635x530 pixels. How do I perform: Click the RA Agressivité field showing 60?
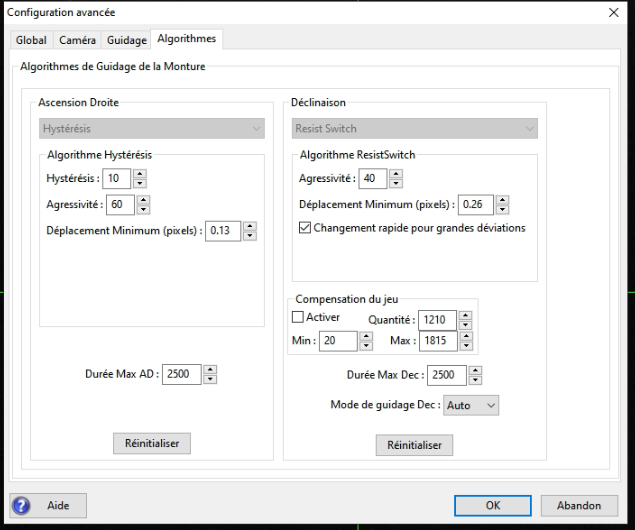[x=120, y=204]
